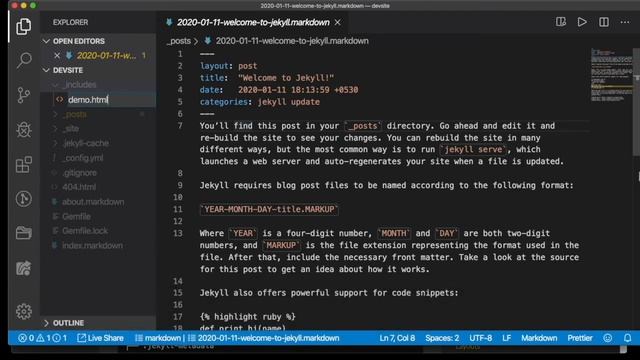
Task: Open the Explorer view in activity bar
Action: click(x=24, y=27)
